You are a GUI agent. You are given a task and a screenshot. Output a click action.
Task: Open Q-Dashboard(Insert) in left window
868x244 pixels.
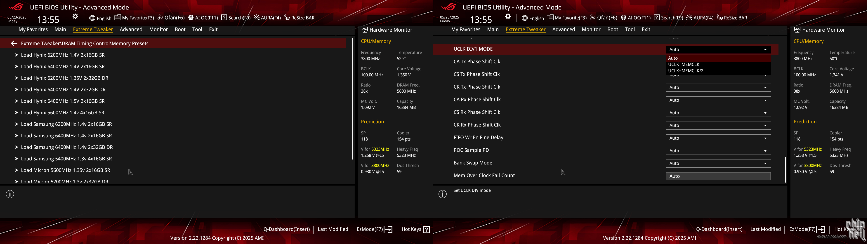[286, 229]
